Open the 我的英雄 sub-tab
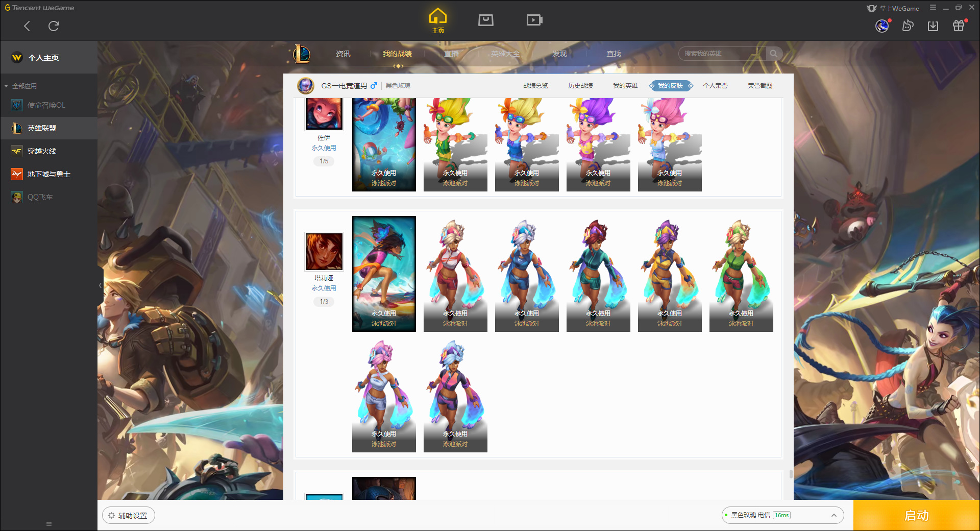The image size is (980, 531). pos(625,86)
